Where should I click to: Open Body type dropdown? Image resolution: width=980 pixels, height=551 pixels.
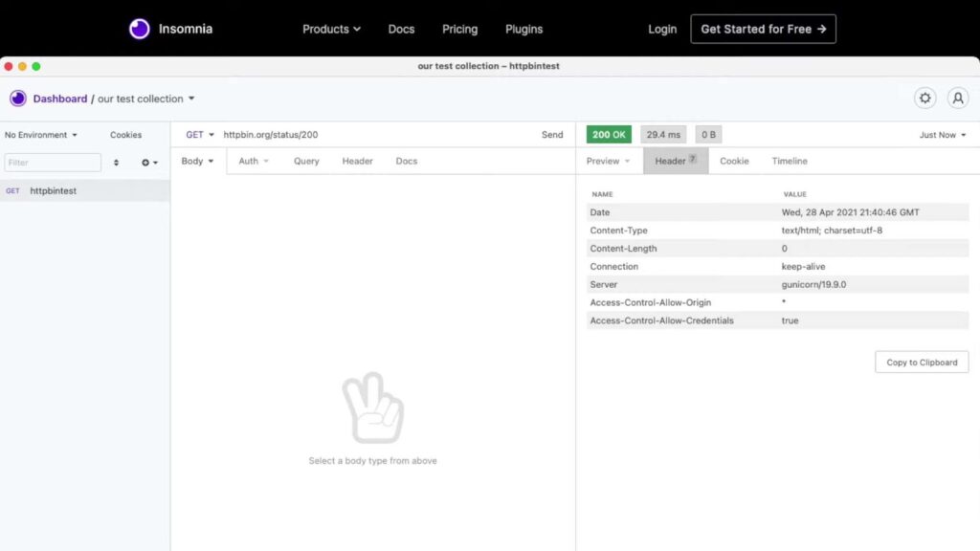click(197, 161)
